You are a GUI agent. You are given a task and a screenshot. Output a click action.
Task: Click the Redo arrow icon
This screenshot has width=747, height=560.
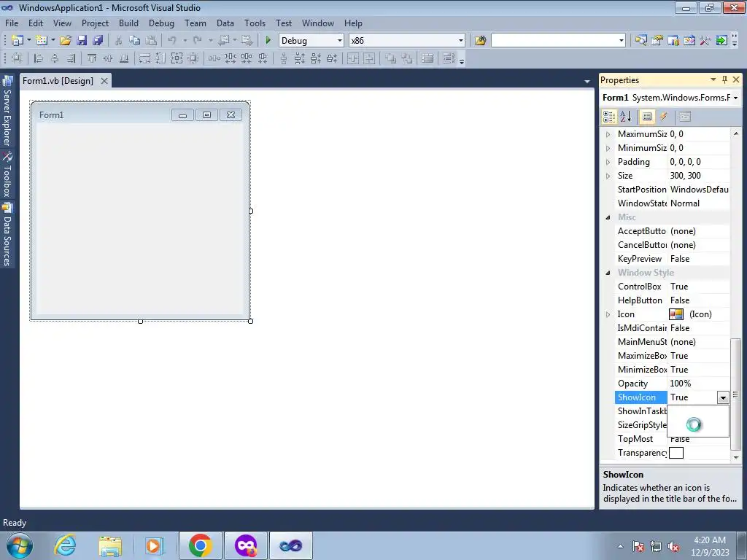click(x=198, y=41)
